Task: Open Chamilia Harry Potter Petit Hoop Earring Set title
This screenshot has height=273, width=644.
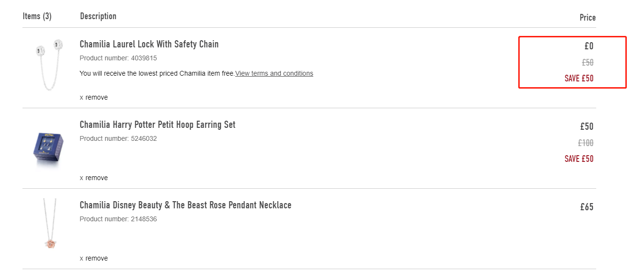Action: [x=157, y=125]
